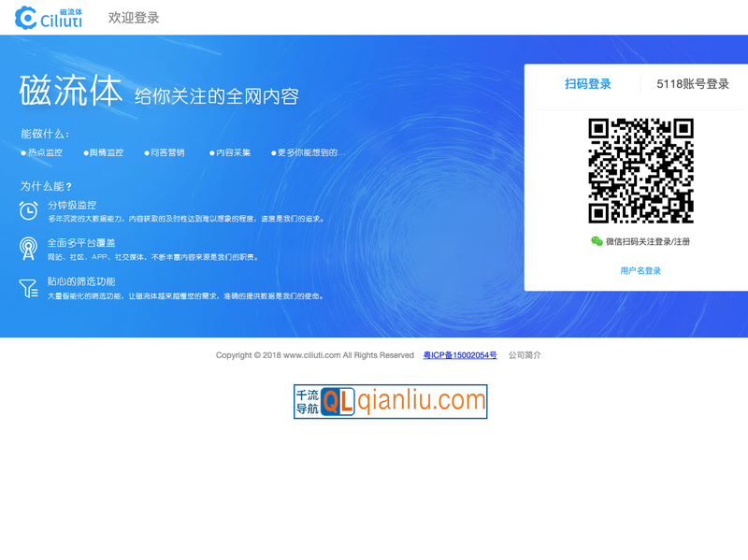The image size is (748, 560).
Task: Click the 全面多平台覆盖 heading
Action: 80,242
